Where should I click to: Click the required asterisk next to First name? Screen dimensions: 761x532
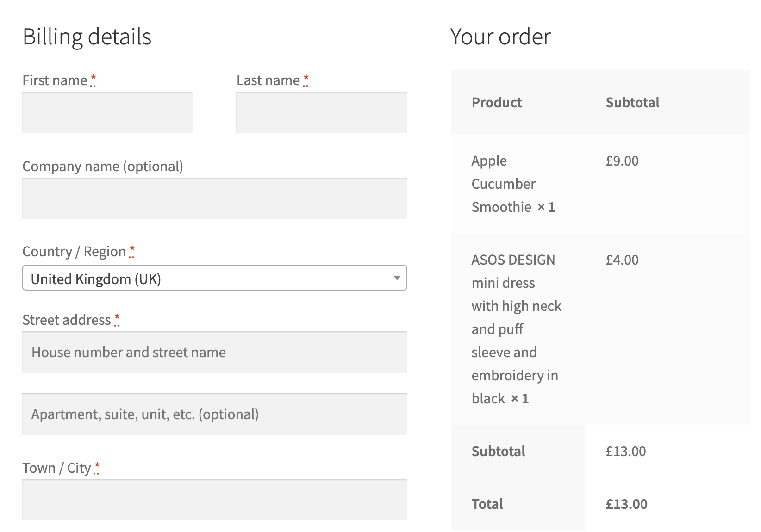[93, 80]
